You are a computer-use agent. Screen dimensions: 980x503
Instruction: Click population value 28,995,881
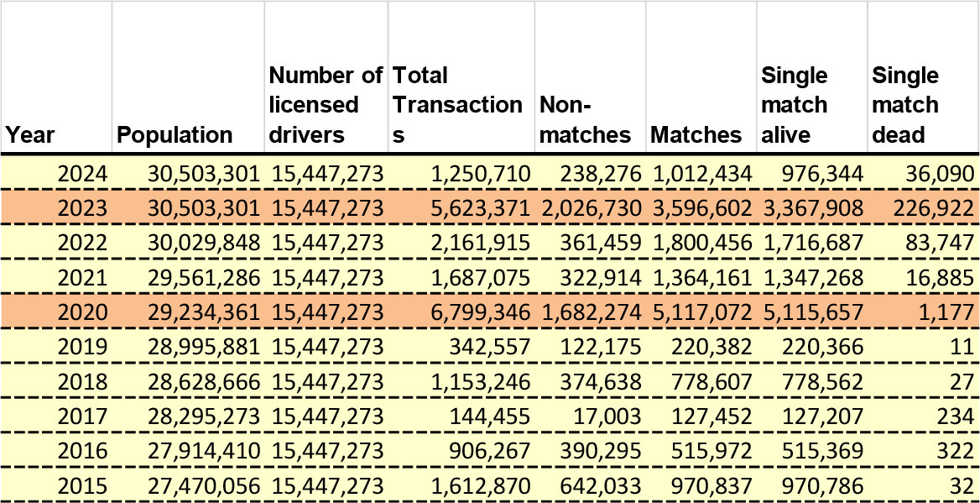[203, 347]
